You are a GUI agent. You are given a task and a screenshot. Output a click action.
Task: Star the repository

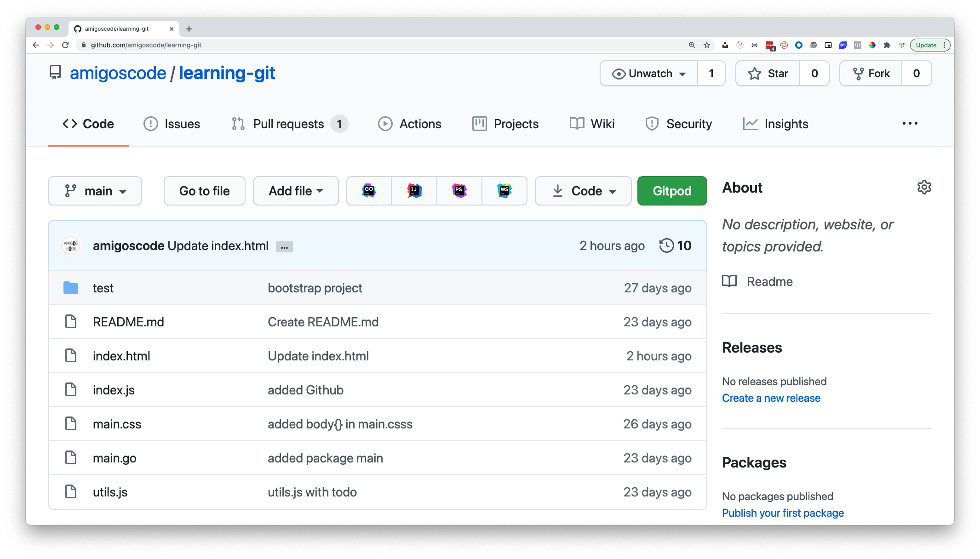[768, 73]
